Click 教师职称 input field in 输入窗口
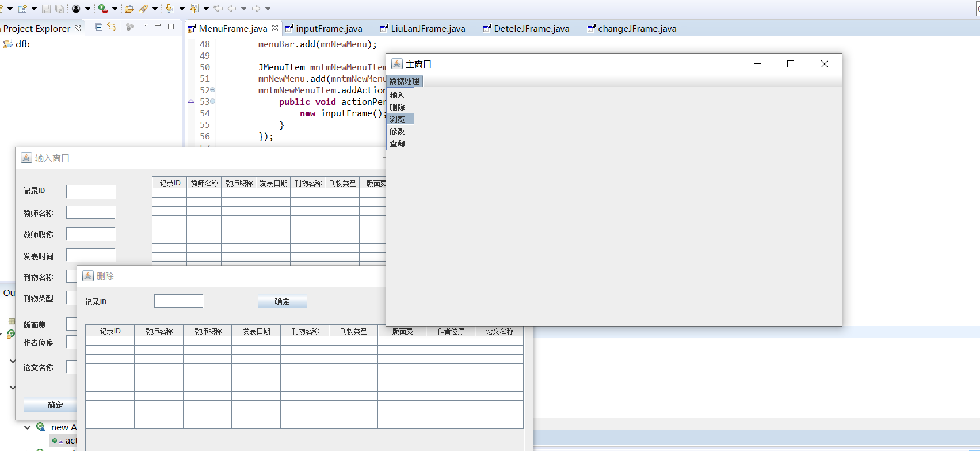 (x=90, y=234)
